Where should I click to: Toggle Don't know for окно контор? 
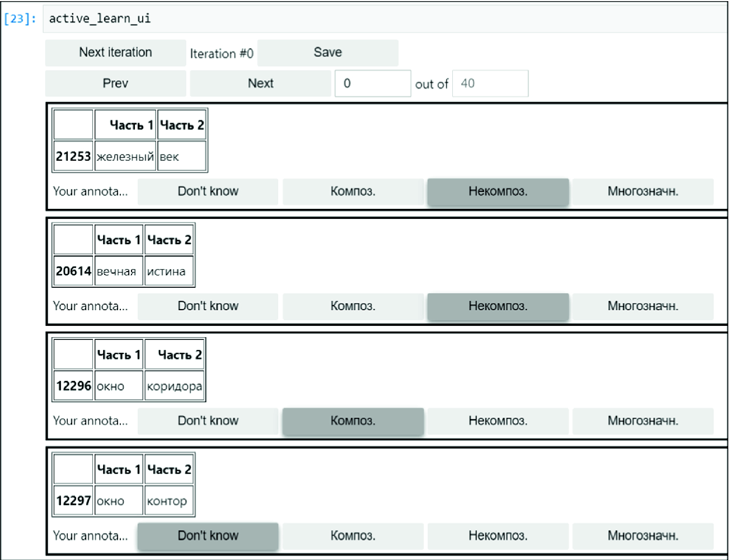tap(208, 536)
